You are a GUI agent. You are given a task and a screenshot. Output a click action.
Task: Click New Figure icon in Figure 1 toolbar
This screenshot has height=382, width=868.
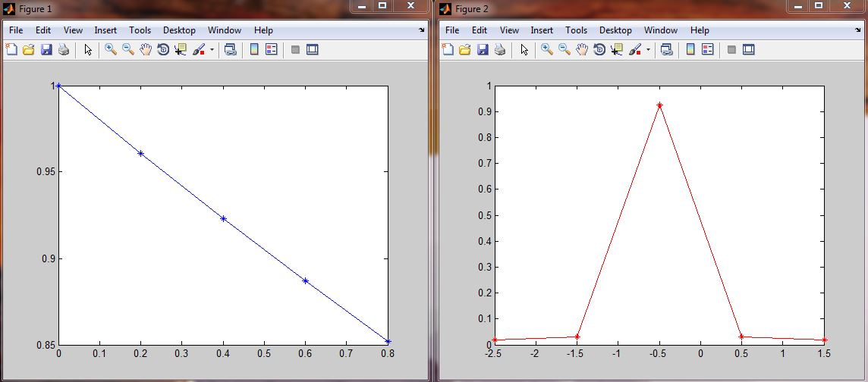[11, 49]
